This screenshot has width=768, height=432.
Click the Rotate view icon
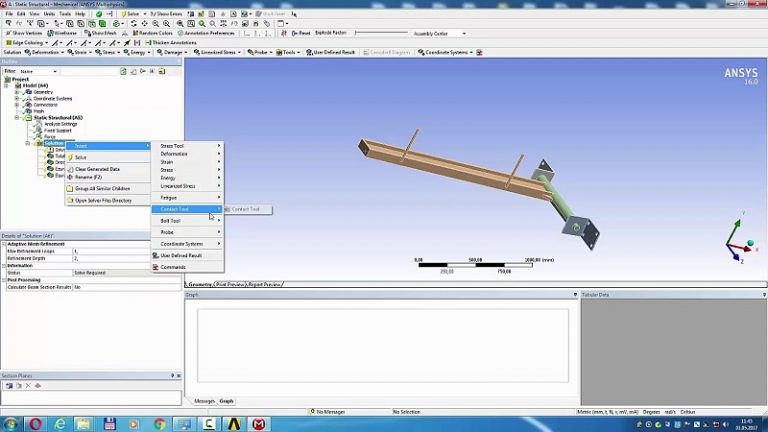point(134,23)
